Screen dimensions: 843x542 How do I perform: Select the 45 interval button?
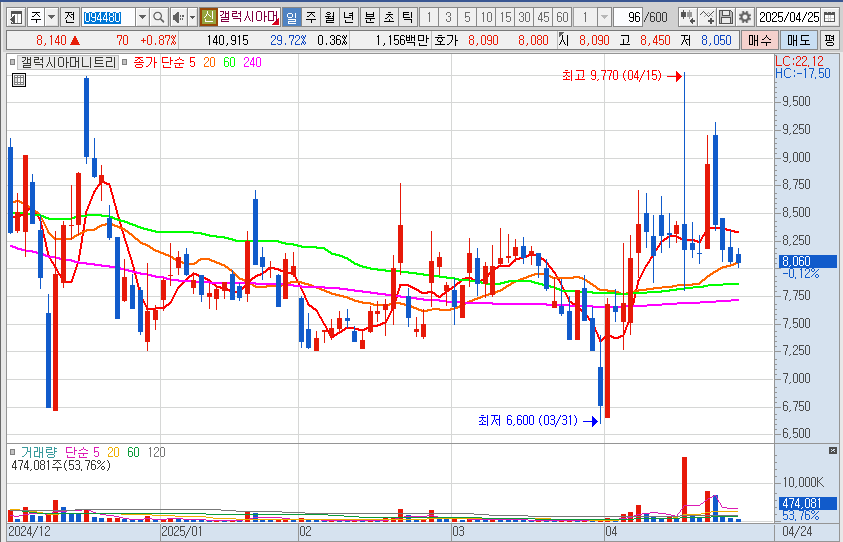[x=543, y=18]
